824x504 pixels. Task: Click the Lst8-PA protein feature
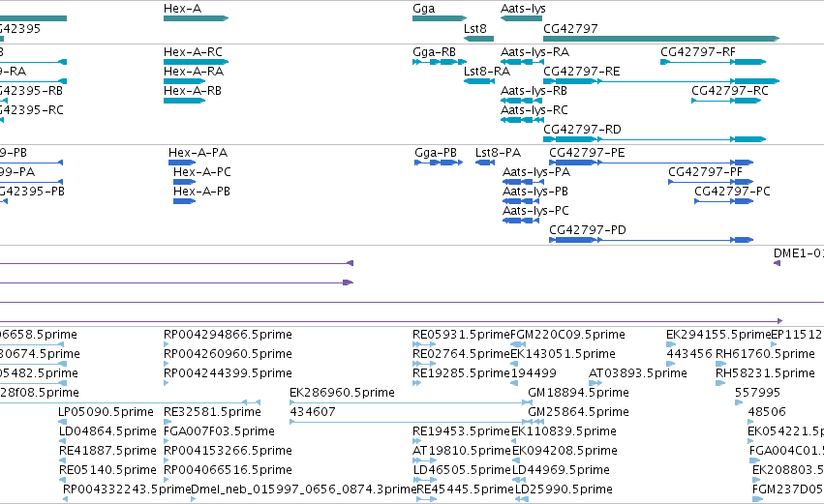click(485, 163)
